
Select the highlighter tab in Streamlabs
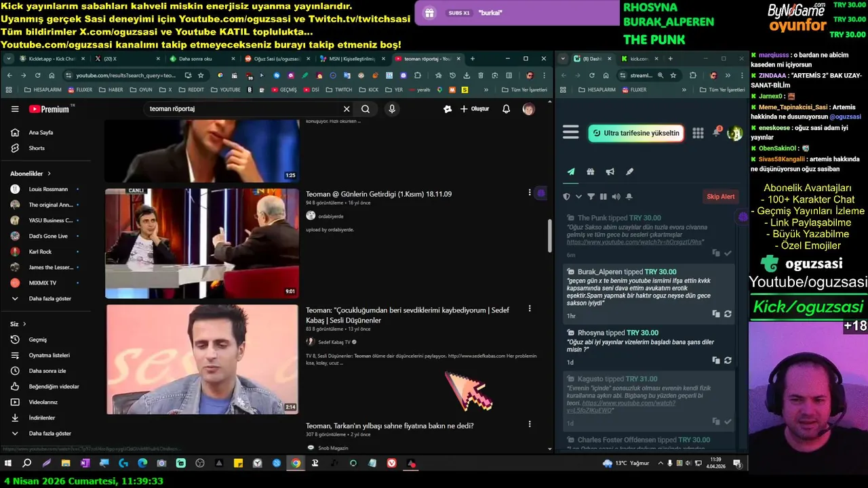click(x=629, y=172)
